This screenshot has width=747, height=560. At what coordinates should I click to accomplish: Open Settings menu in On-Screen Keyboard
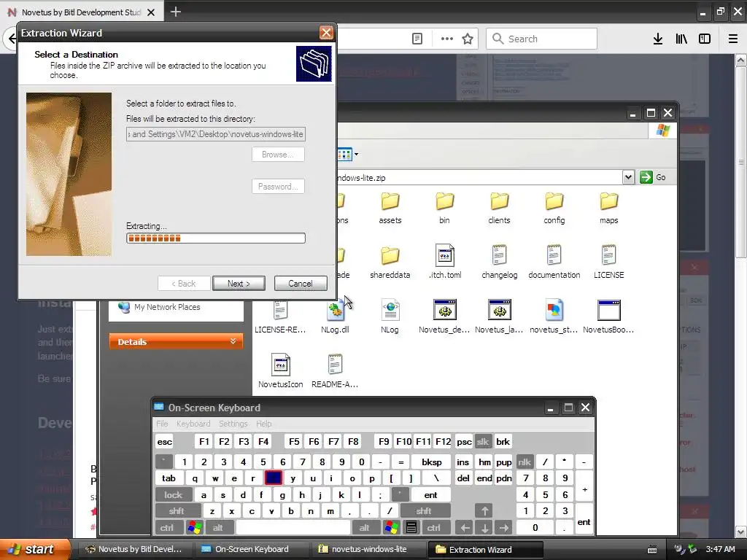click(x=233, y=424)
